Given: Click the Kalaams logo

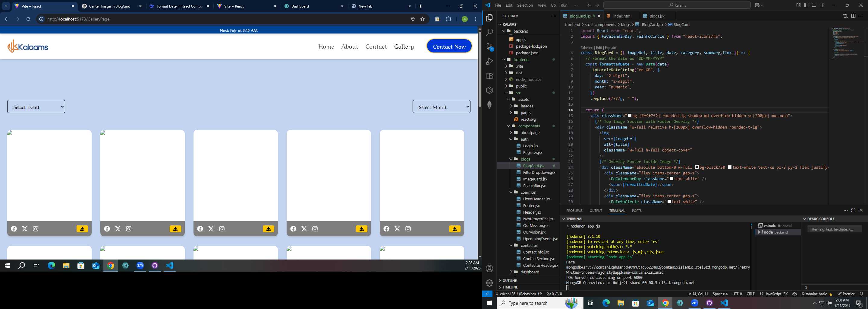Looking at the screenshot, I should point(28,46).
